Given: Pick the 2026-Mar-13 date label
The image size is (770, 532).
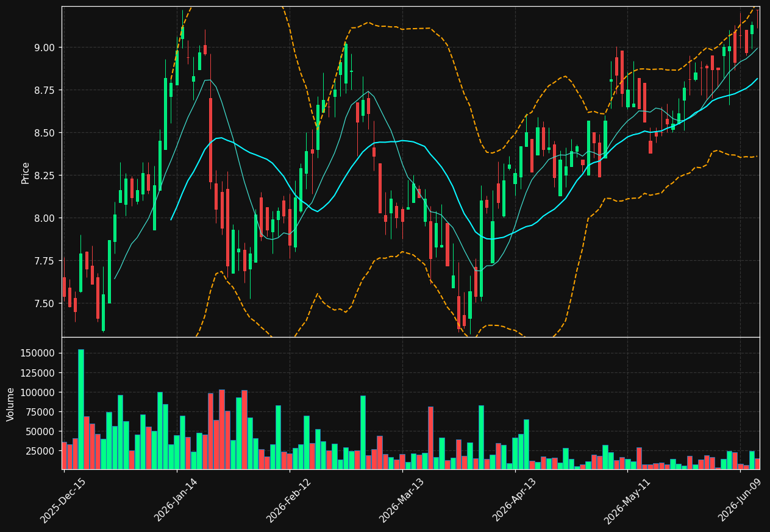Looking at the screenshot, I should coord(401,500).
